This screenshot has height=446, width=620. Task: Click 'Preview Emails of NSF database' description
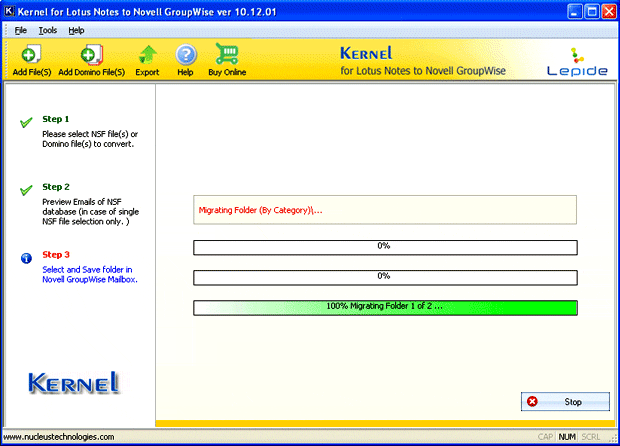click(91, 212)
